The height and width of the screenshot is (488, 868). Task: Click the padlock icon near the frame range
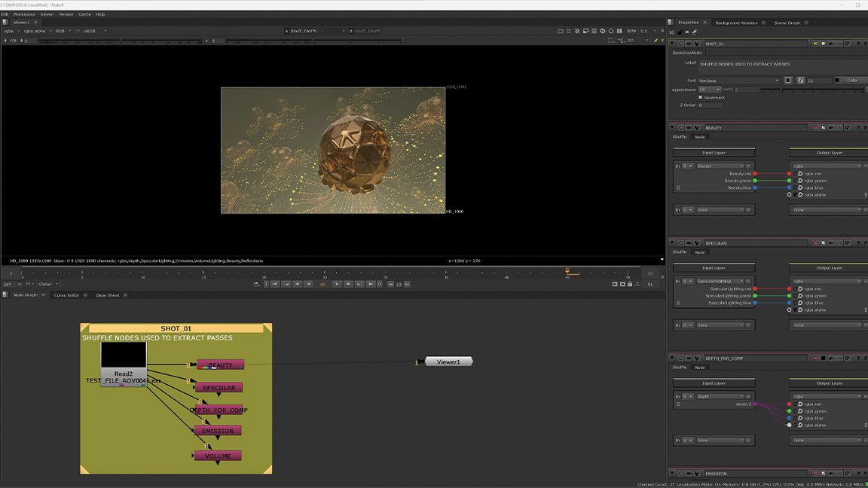pos(629,284)
